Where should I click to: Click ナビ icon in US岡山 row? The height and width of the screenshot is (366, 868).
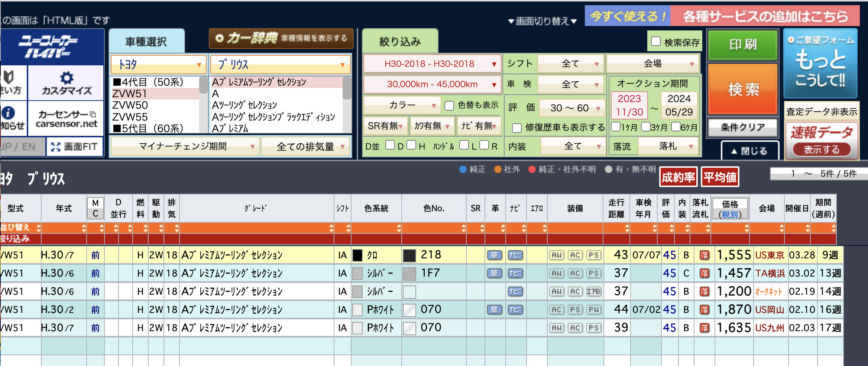tap(515, 310)
